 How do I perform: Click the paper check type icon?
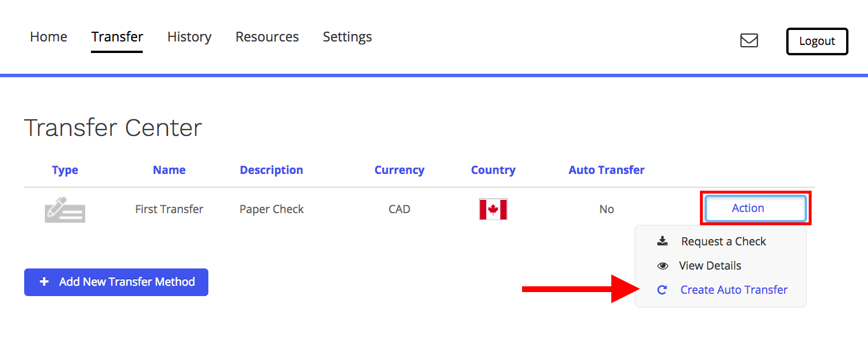click(x=65, y=210)
